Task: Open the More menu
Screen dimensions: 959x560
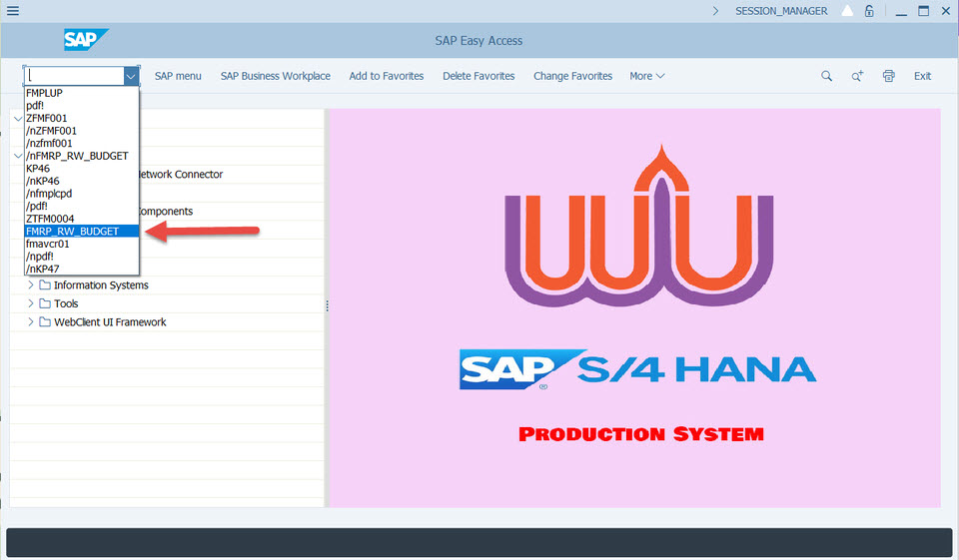Action: tap(647, 76)
